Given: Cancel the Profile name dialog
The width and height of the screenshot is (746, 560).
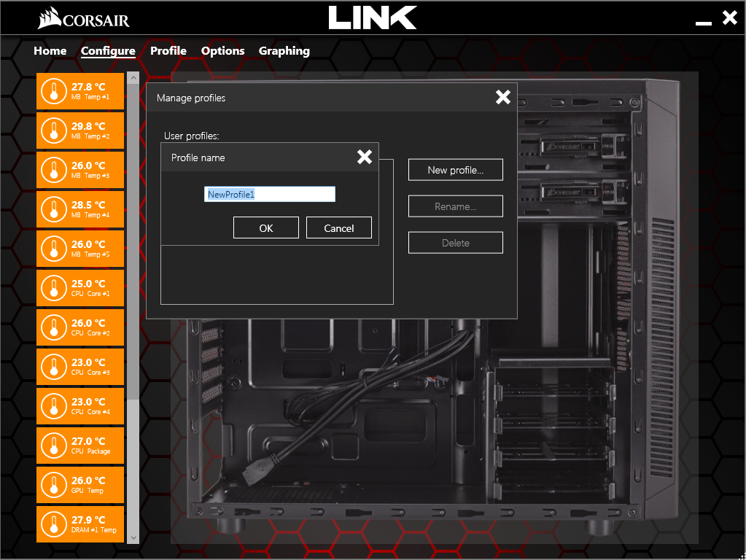Looking at the screenshot, I should click(x=339, y=228).
